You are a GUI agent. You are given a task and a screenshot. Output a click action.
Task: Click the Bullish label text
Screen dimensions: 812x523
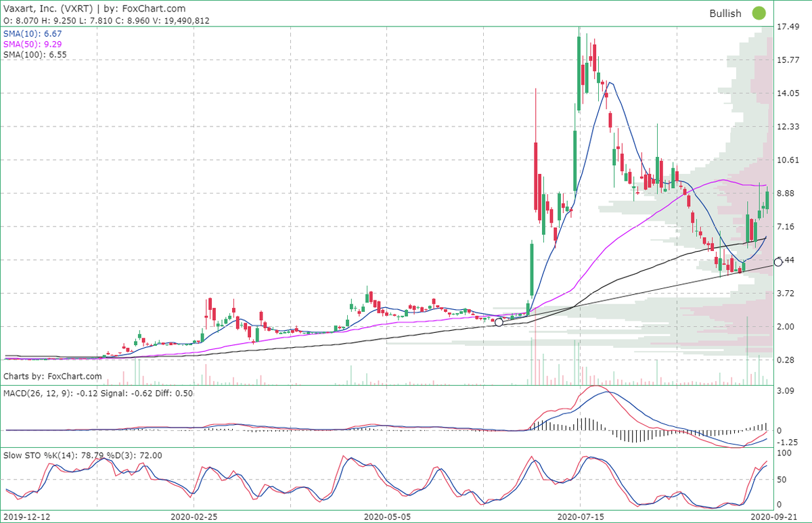click(x=725, y=14)
